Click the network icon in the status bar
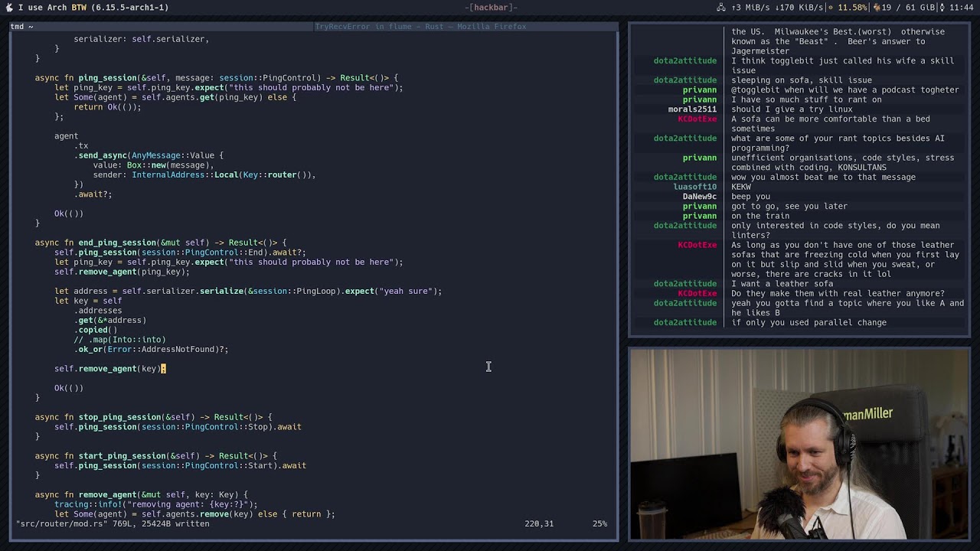 click(x=721, y=8)
